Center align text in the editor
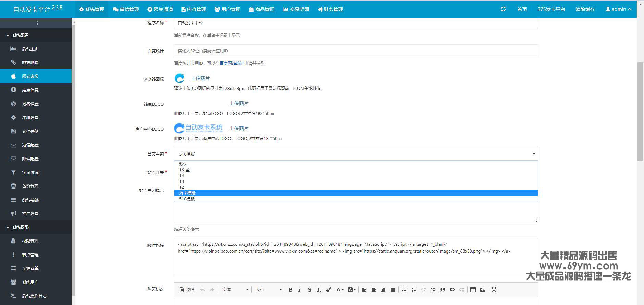 click(374, 290)
